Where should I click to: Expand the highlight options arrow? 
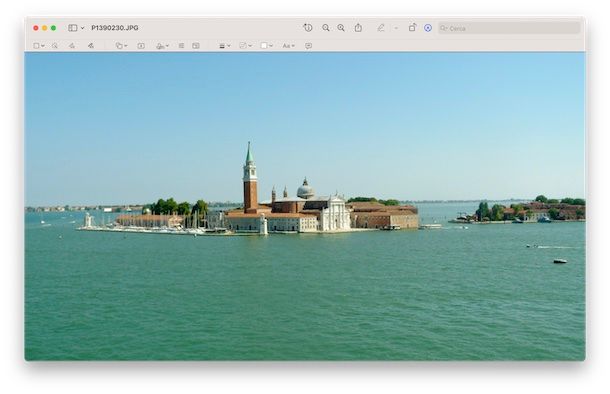click(396, 28)
